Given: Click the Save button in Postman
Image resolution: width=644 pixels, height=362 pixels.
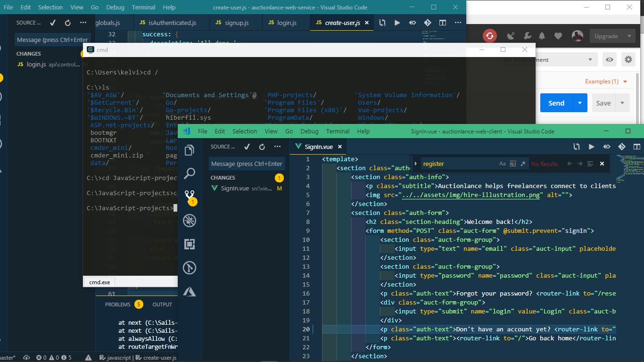Looking at the screenshot, I should (x=603, y=103).
